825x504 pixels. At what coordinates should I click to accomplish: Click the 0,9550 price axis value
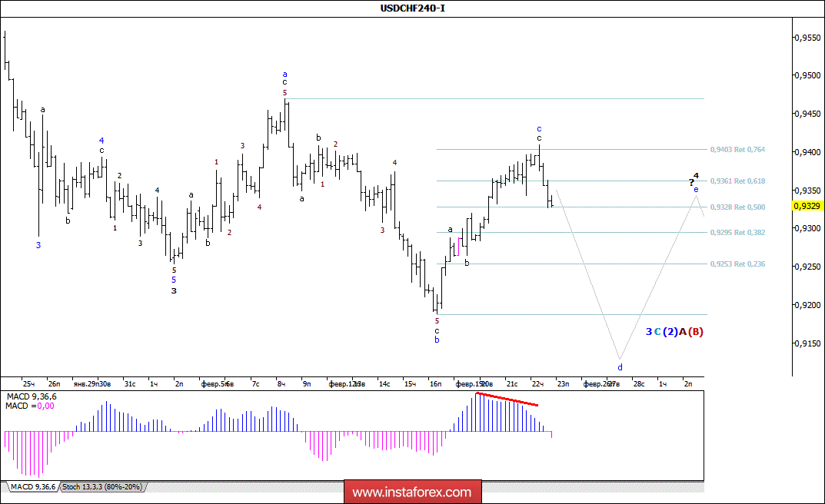pos(807,38)
